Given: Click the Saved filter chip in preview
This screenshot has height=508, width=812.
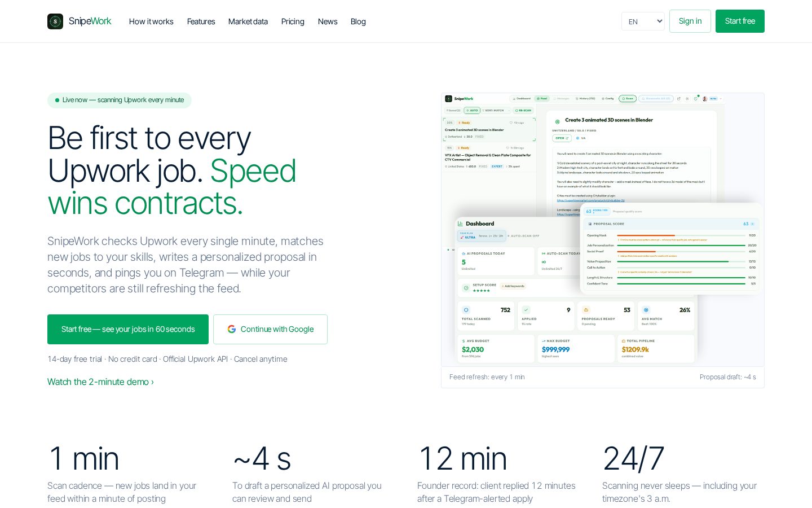Looking at the screenshot, I should click(x=453, y=110).
